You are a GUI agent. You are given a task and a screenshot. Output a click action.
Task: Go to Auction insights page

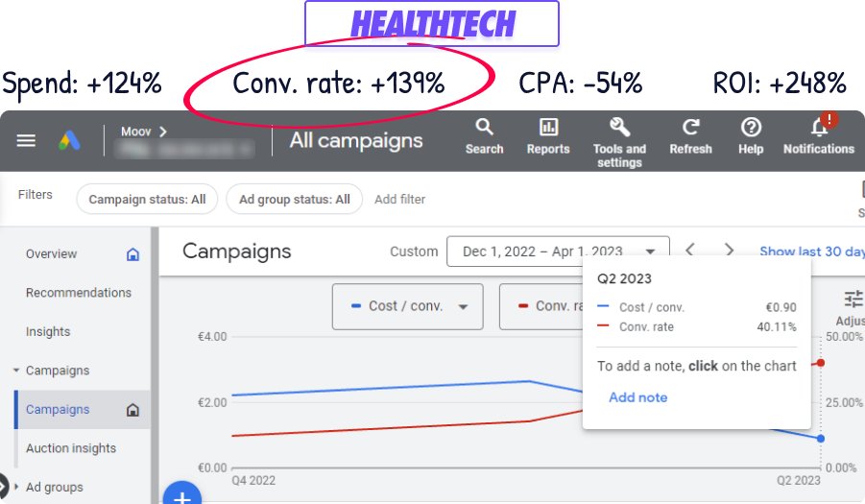71,448
